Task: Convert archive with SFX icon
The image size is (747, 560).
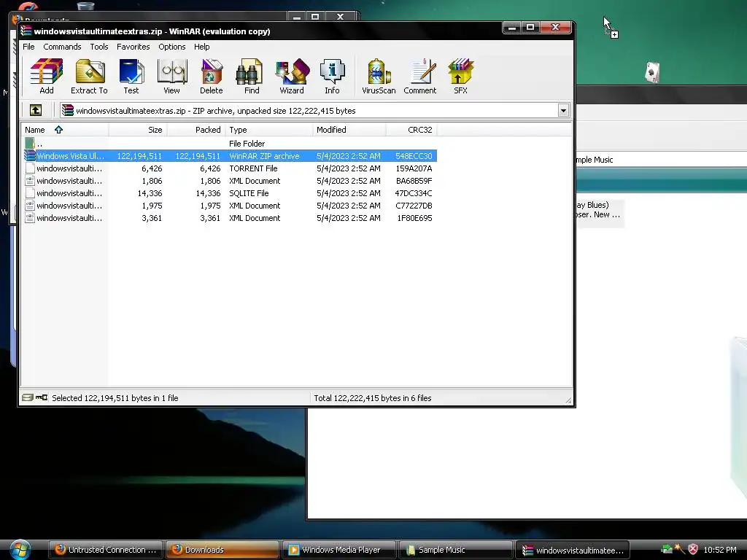Action: [461, 76]
